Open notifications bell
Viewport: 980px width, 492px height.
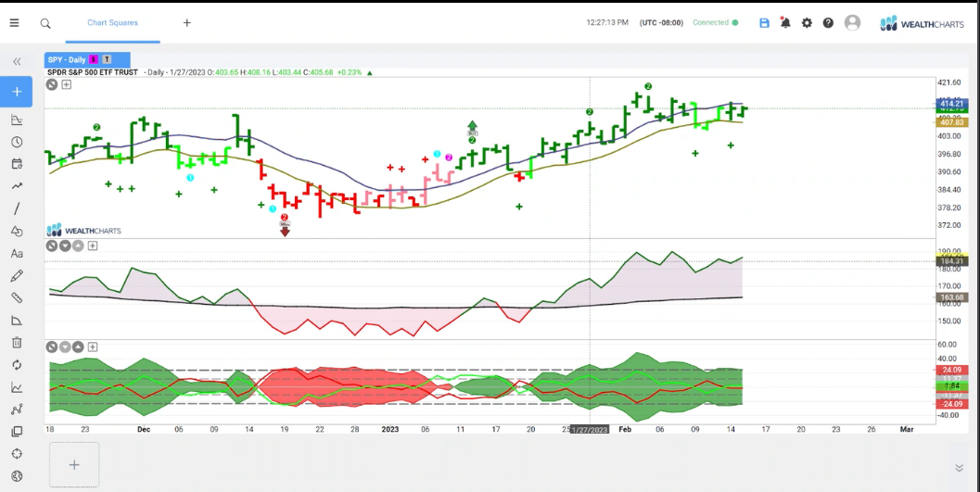tap(785, 22)
